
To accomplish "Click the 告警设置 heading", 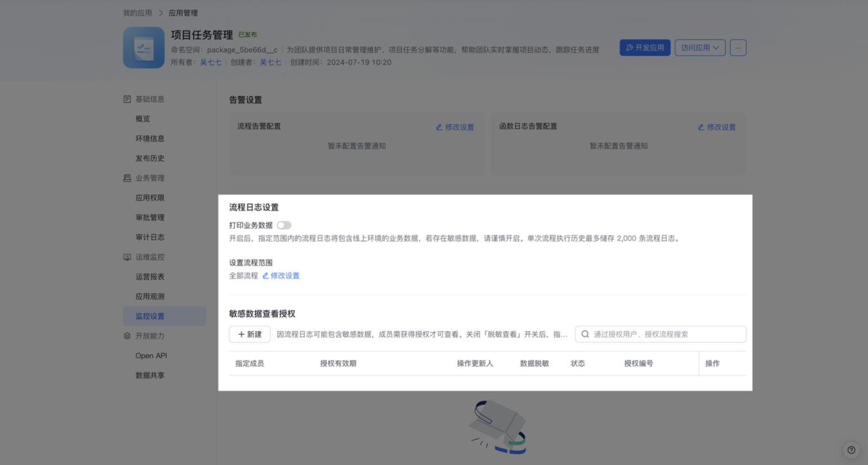I will click(245, 100).
